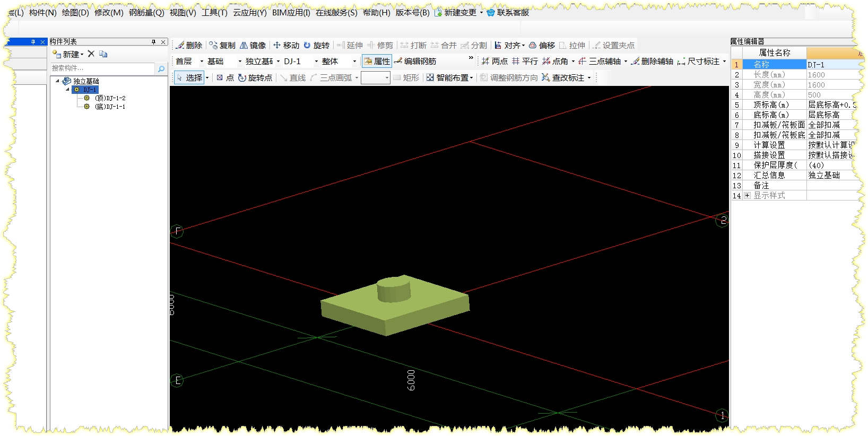Image resolution: width=868 pixels, height=436 pixels.
Task: Show hidden toolbar items with » chevron
Action: pos(471,58)
